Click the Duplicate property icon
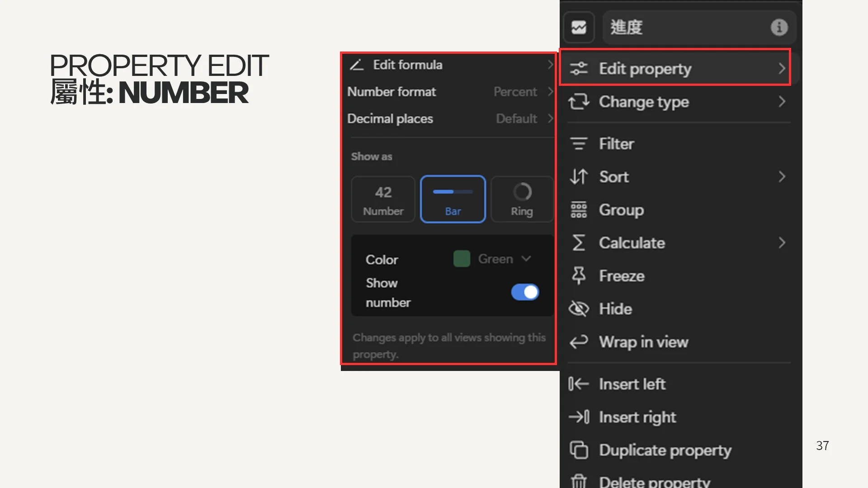The image size is (868, 488). pyautogui.click(x=579, y=450)
